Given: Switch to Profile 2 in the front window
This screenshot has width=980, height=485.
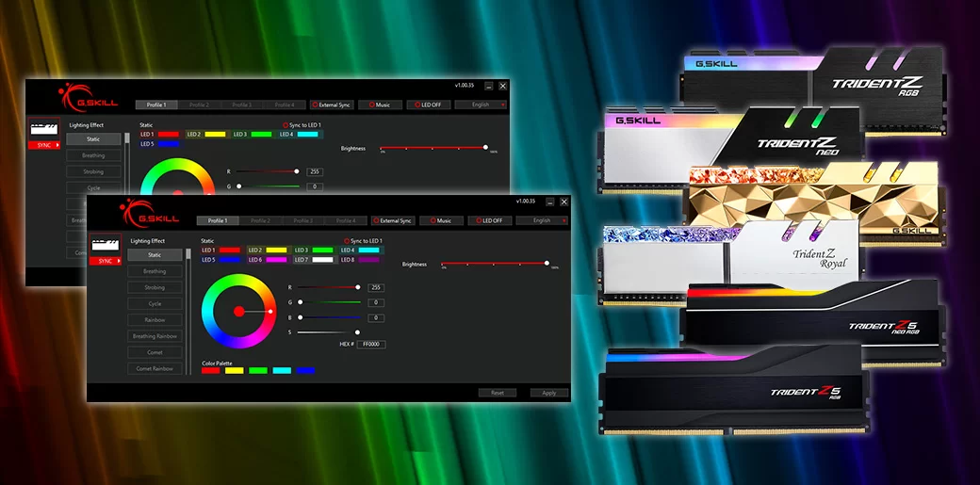Looking at the screenshot, I should pyautogui.click(x=261, y=220).
